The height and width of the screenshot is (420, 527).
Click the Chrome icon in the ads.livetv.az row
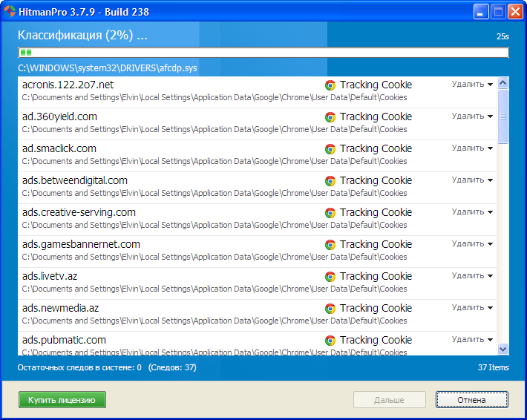pos(330,277)
